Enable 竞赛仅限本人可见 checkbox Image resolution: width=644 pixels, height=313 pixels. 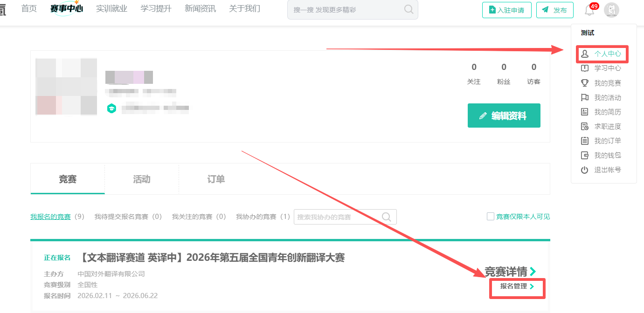(490, 217)
